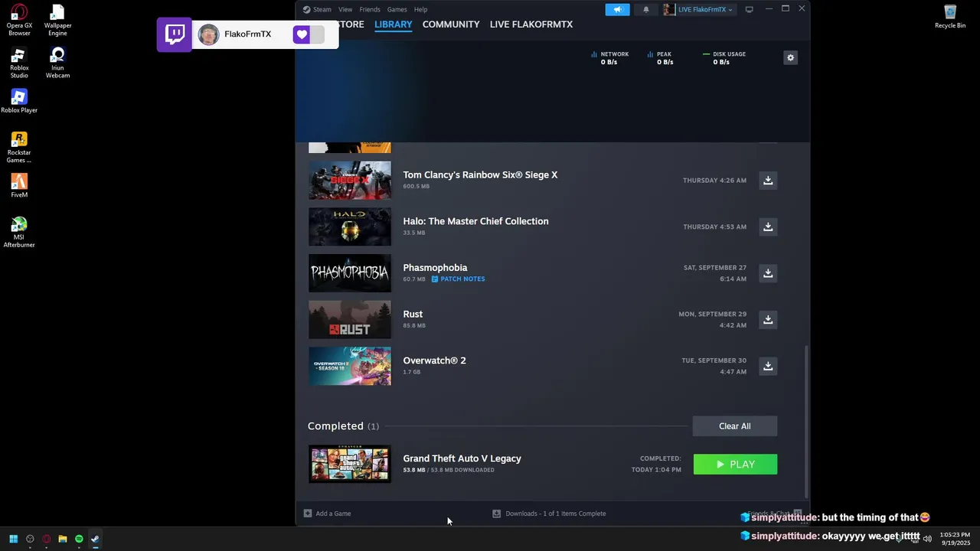This screenshot has width=980, height=551.
Task: Click the Rust row download icon
Action: [x=768, y=320]
